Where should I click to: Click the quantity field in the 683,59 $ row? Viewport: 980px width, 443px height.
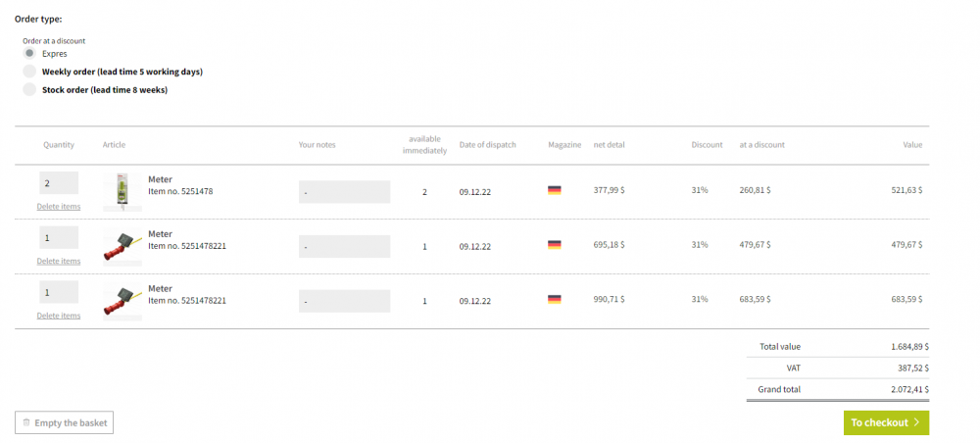click(x=59, y=292)
